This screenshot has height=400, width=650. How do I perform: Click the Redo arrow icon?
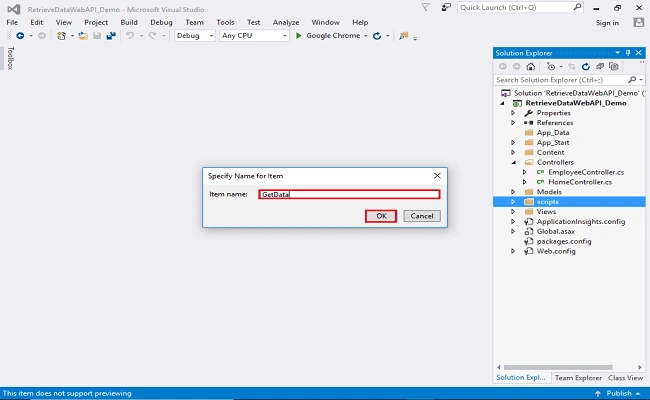(152, 36)
